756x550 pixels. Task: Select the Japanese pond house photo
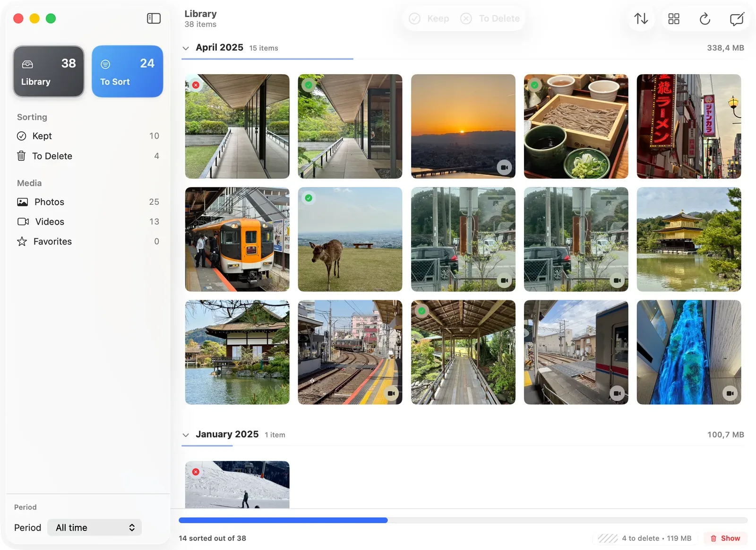[237, 352]
